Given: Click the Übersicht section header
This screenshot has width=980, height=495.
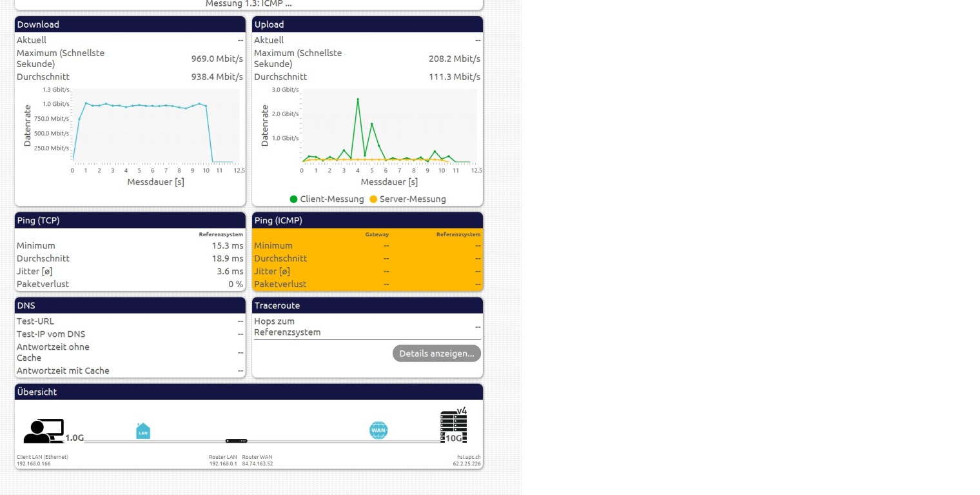Looking at the screenshot, I should (x=248, y=392).
